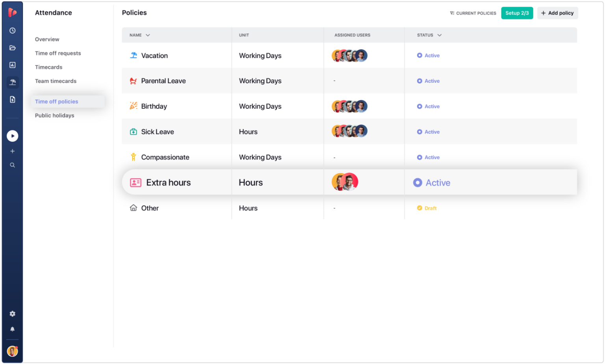The image size is (605, 364).
Task: Open the folder icon in sidebar
Action: click(x=13, y=48)
